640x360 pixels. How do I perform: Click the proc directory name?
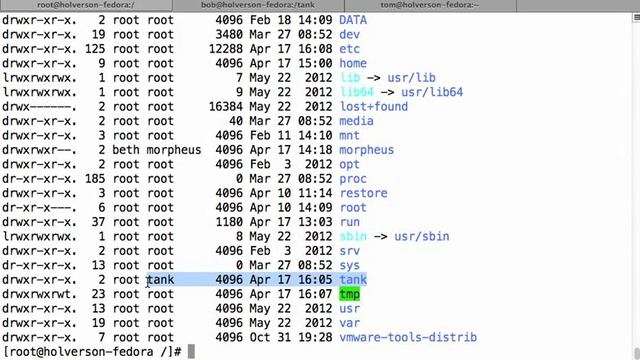(x=353, y=179)
